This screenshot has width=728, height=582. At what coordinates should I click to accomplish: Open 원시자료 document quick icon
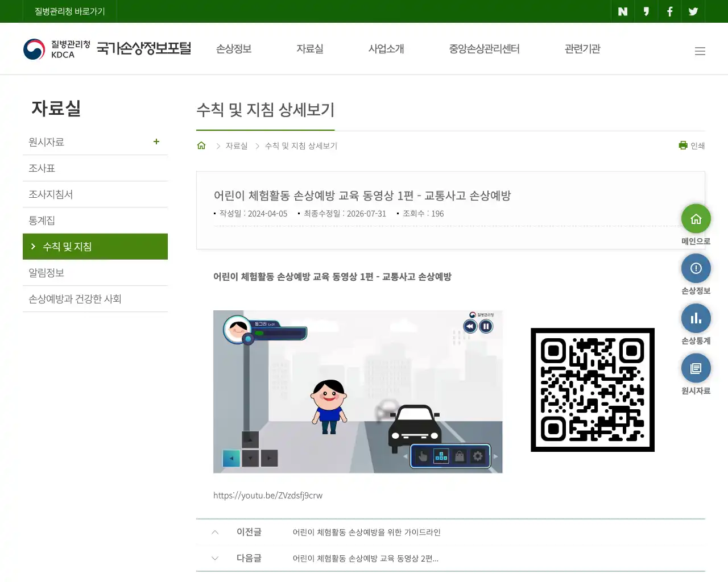[x=696, y=368]
